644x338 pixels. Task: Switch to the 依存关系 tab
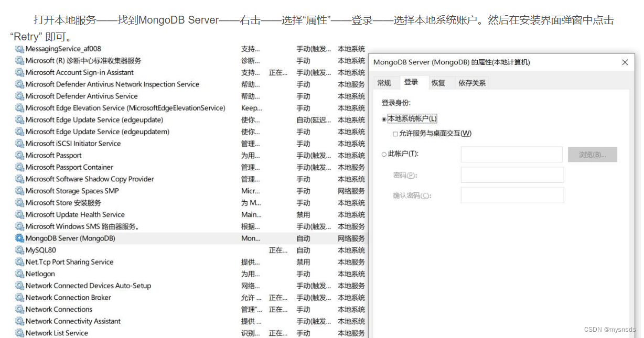[x=472, y=83]
